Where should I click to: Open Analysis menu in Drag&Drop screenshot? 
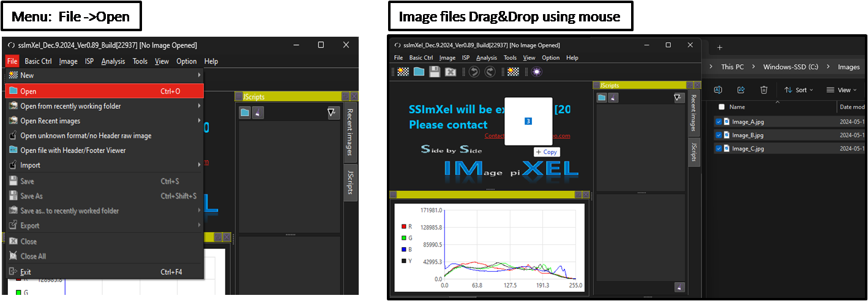pyautogui.click(x=487, y=58)
